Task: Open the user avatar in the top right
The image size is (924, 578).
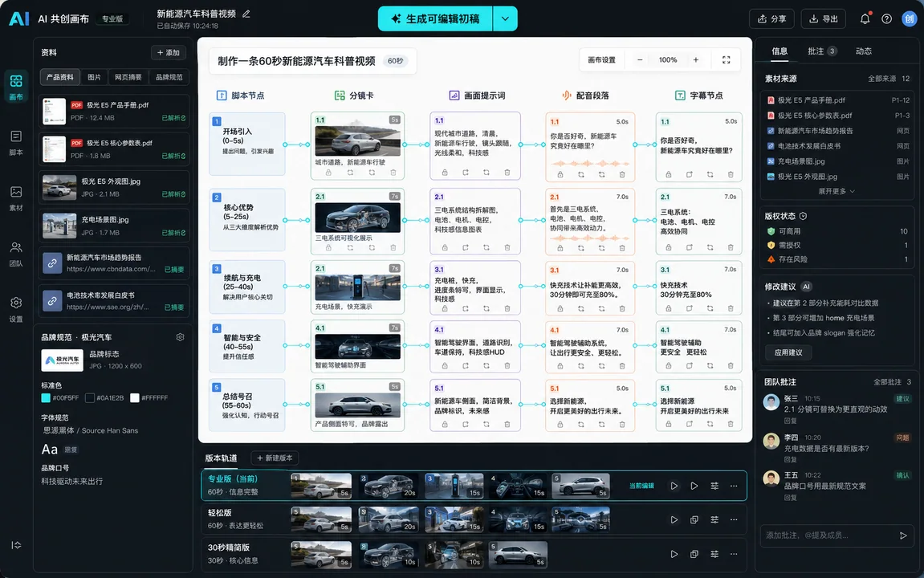Action: [x=910, y=18]
